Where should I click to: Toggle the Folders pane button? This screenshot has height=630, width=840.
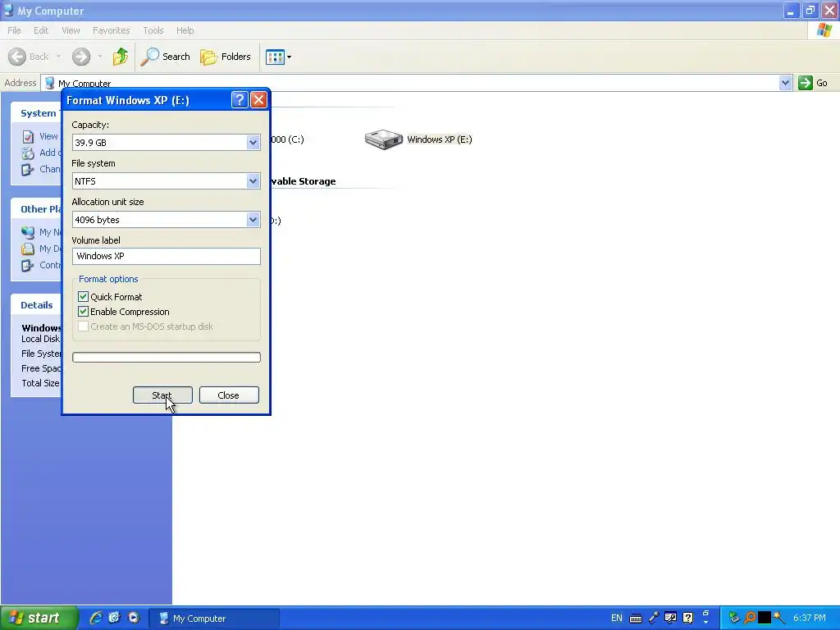pos(226,57)
